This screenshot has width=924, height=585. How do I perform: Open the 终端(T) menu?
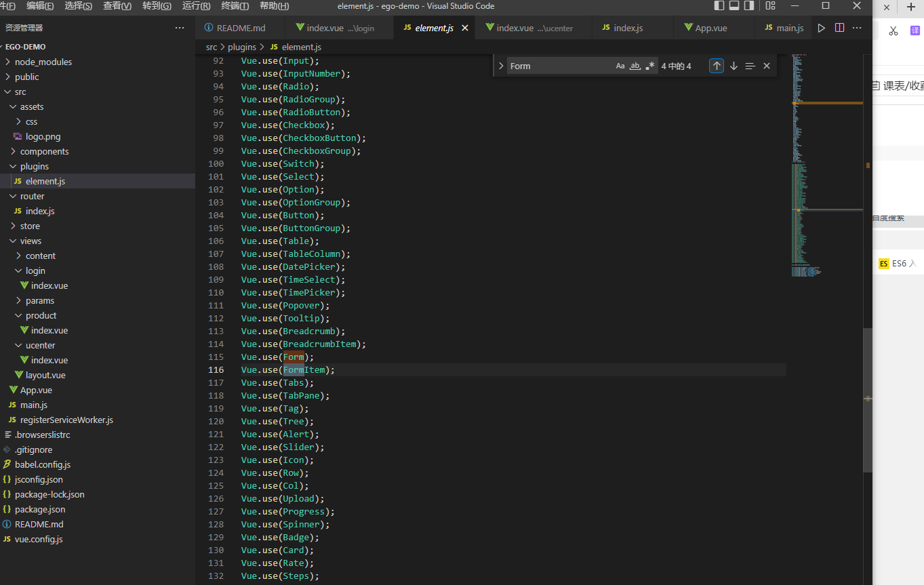[235, 5]
